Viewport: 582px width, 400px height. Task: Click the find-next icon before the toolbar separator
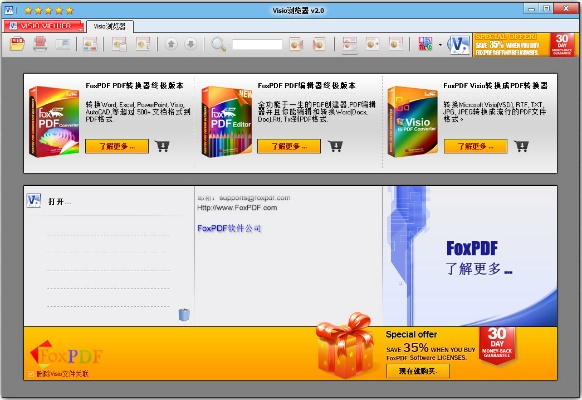[x=319, y=44]
